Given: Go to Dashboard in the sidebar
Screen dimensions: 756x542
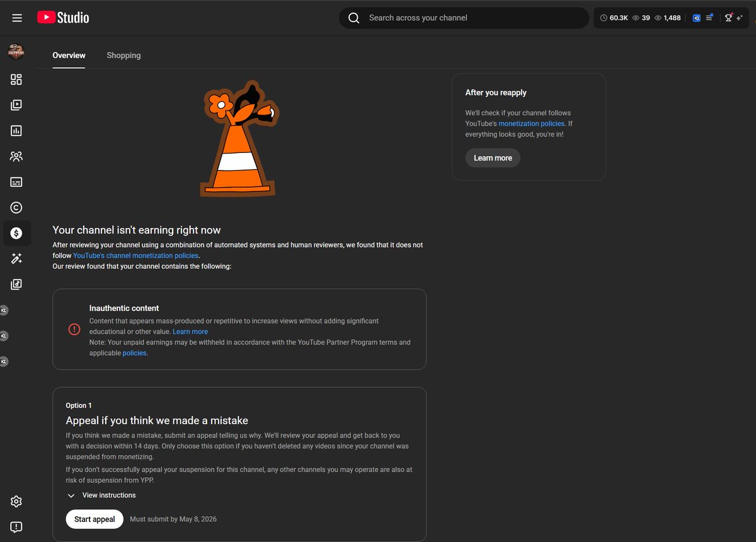Looking at the screenshot, I should click(x=16, y=79).
